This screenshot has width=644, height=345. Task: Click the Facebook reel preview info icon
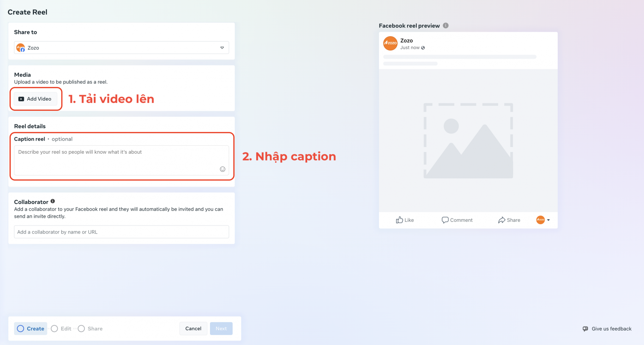445,26
